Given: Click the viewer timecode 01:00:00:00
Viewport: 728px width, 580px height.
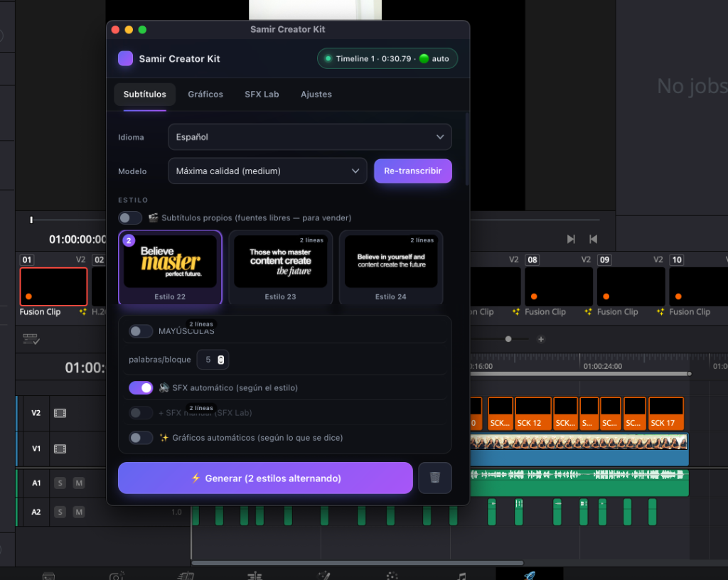Looking at the screenshot, I should pyautogui.click(x=77, y=240).
